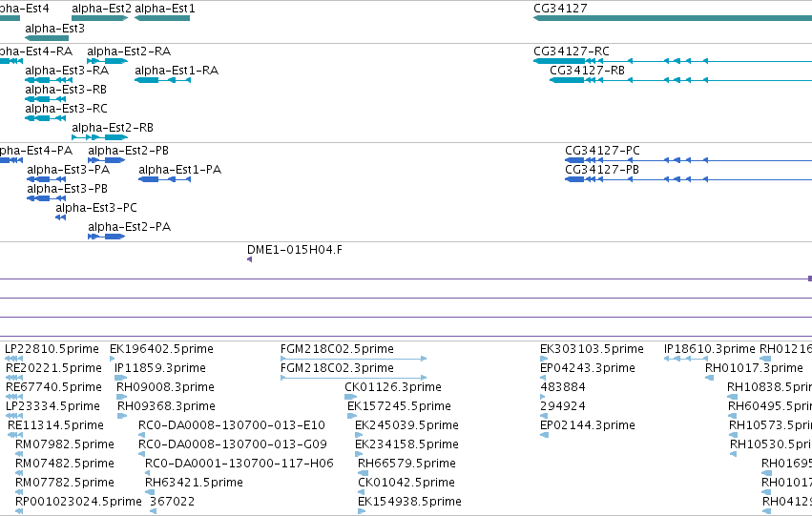Image resolution: width=812 pixels, height=516 pixels.
Task: Click the EK196402.5prime EST
Action: pos(113,359)
